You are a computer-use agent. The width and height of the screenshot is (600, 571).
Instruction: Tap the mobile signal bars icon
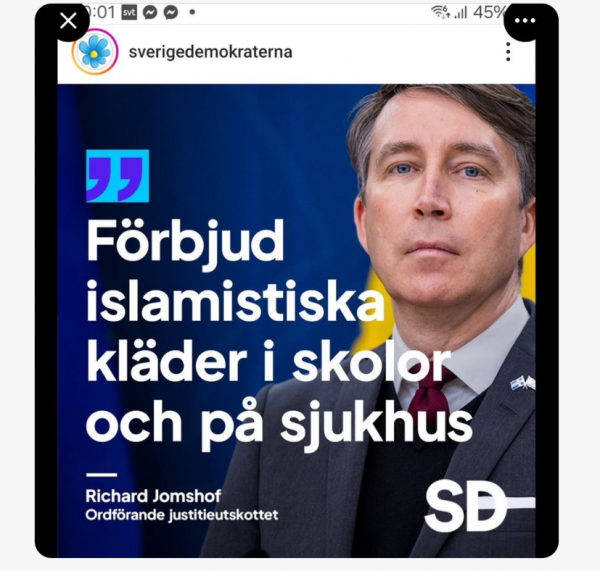click(x=460, y=13)
